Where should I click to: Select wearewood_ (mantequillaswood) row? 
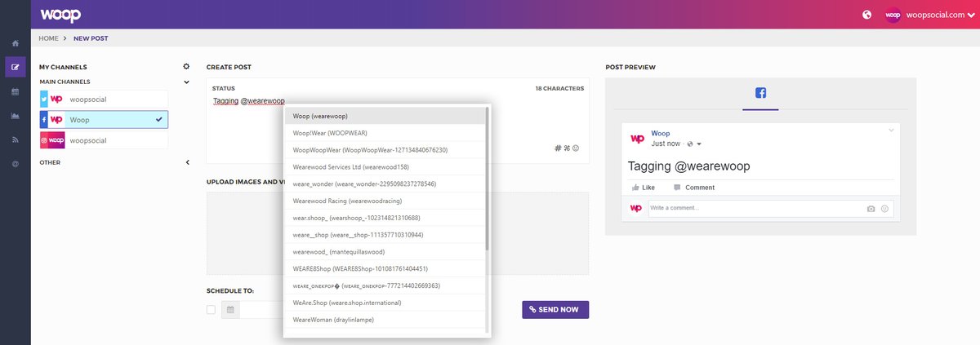point(385,252)
